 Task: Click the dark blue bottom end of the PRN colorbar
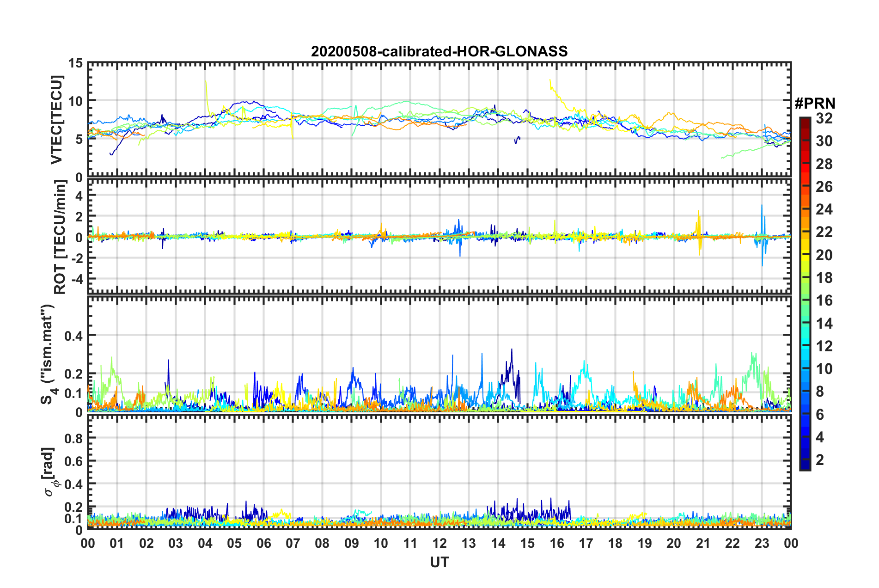click(x=805, y=466)
